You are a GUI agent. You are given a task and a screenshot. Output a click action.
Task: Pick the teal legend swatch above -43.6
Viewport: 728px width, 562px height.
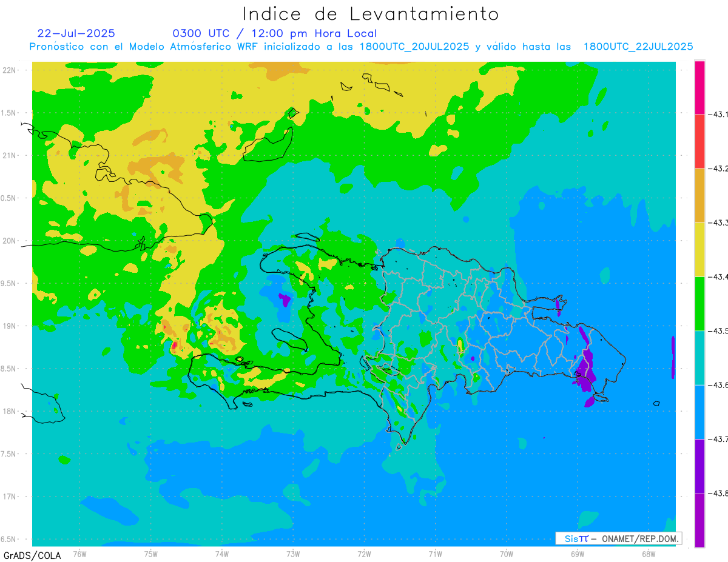[699, 358]
